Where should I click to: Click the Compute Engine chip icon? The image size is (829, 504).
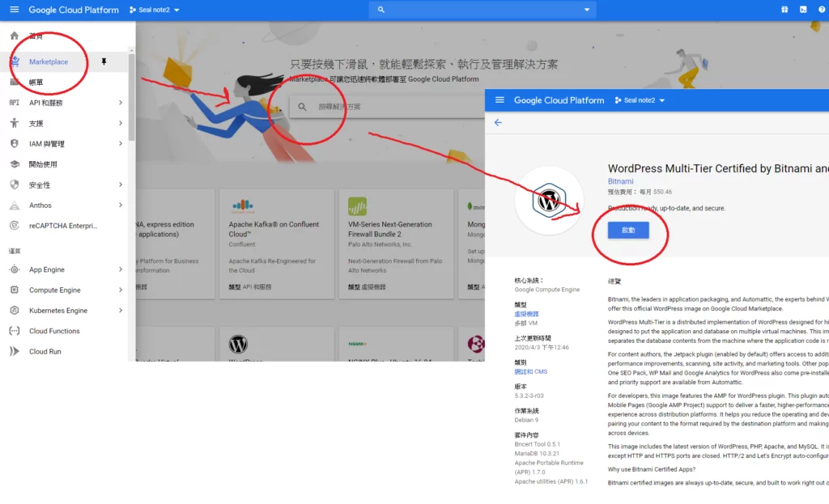pos(15,290)
